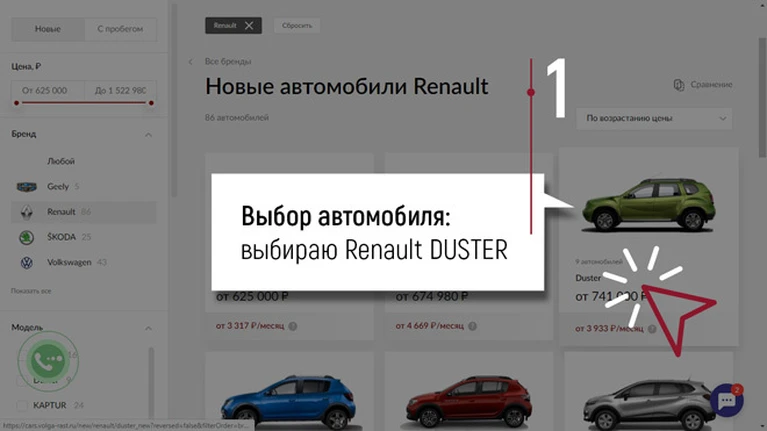The width and height of the screenshot is (767, 431).
Task: Click the от 4 669 ₽/месяц payment text
Action: (429, 326)
